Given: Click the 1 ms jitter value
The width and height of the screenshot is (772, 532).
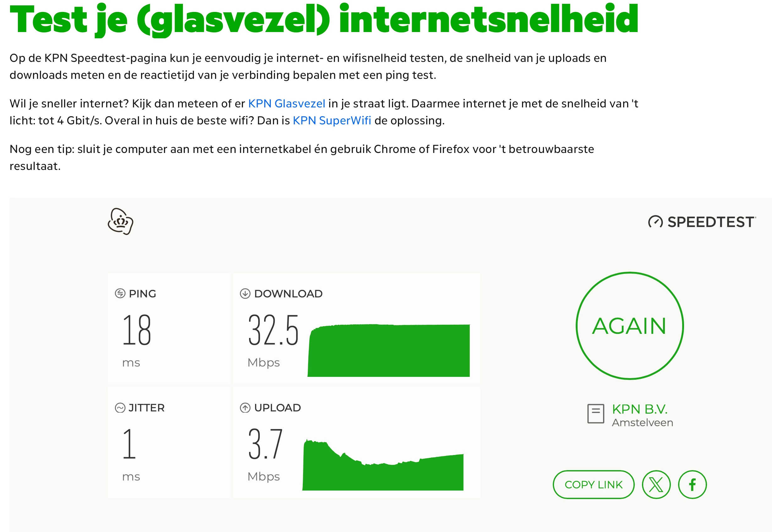Looking at the screenshot, I should pos(129,444).
